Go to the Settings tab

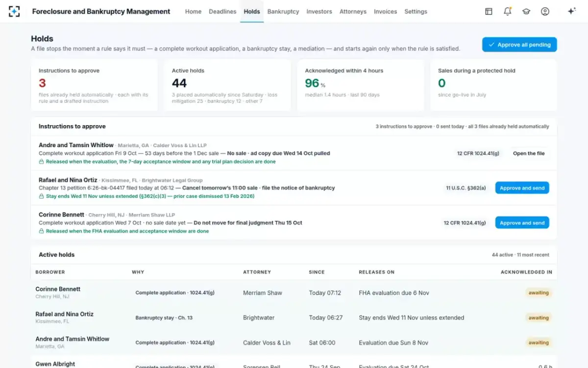point(416,11)
